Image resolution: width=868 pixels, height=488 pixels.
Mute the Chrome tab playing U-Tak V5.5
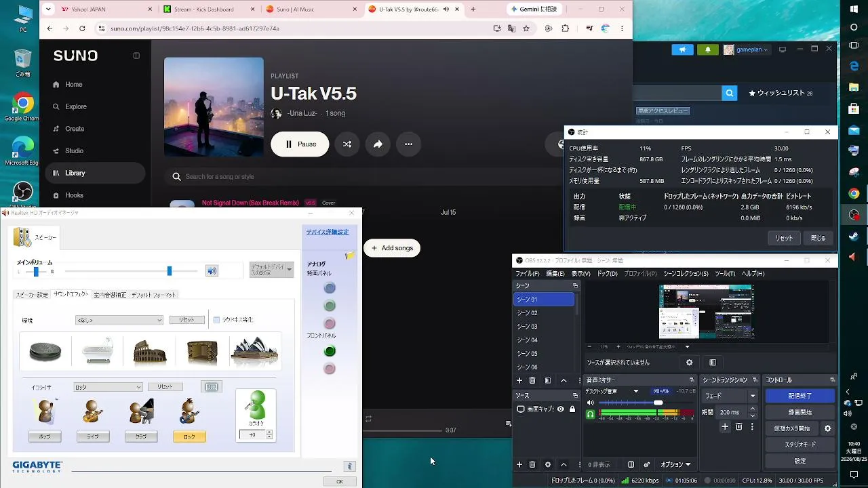[x=446, y=9]
